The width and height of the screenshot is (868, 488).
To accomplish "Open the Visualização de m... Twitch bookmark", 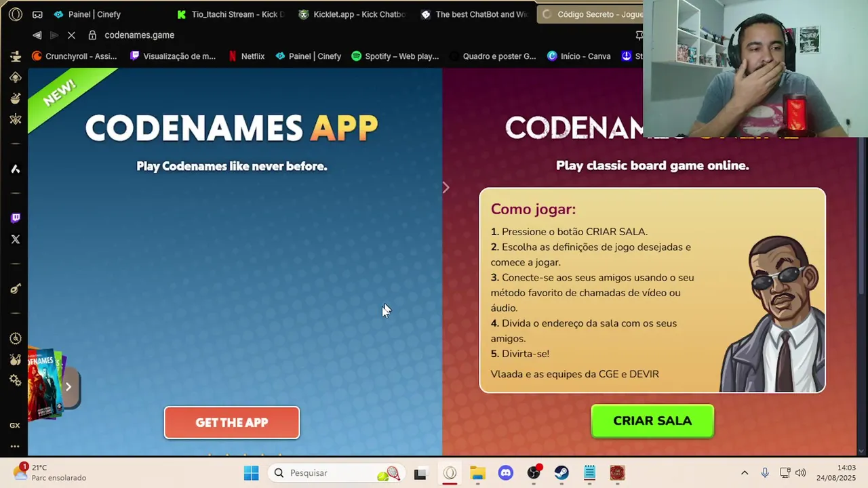I will [173, 56].
